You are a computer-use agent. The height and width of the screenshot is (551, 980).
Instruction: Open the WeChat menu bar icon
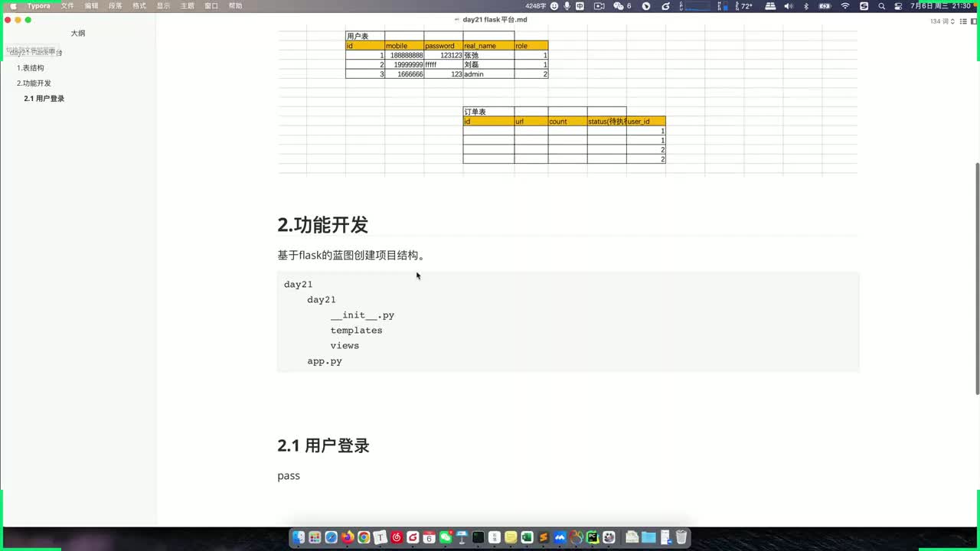point(622,6)
